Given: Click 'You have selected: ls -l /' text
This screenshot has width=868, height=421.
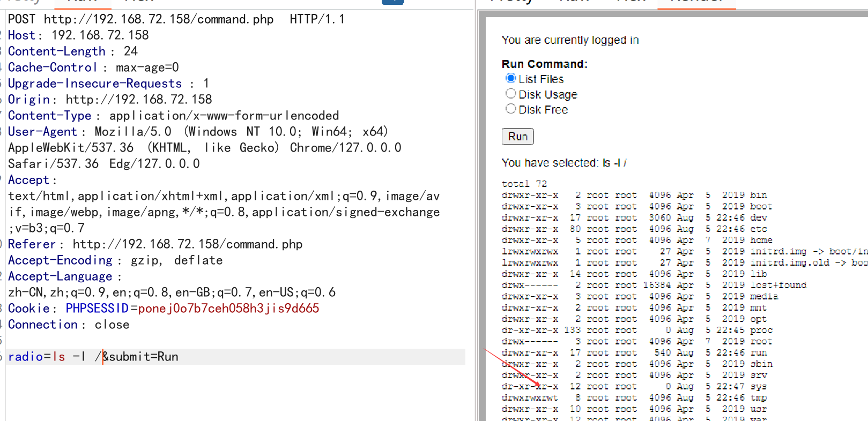Looking at the screenshot, I should pos(565,163).
